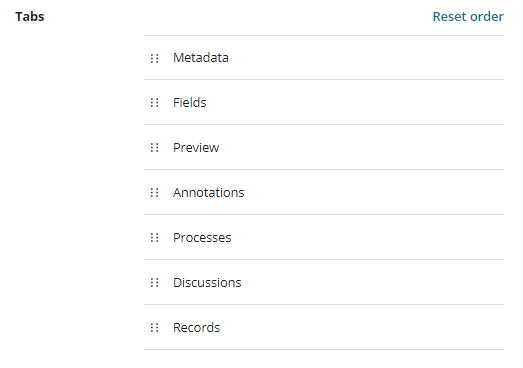Viewport: 523px width, 368px height.
Task: Click the reorder handle for Annotations
Action: click(154, 193)
